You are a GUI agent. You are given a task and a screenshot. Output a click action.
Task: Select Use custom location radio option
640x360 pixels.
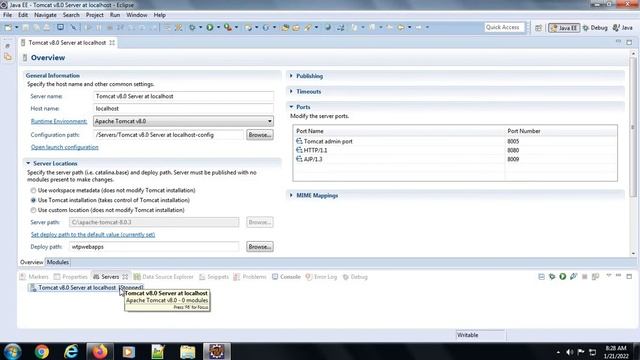click(33, 210)
